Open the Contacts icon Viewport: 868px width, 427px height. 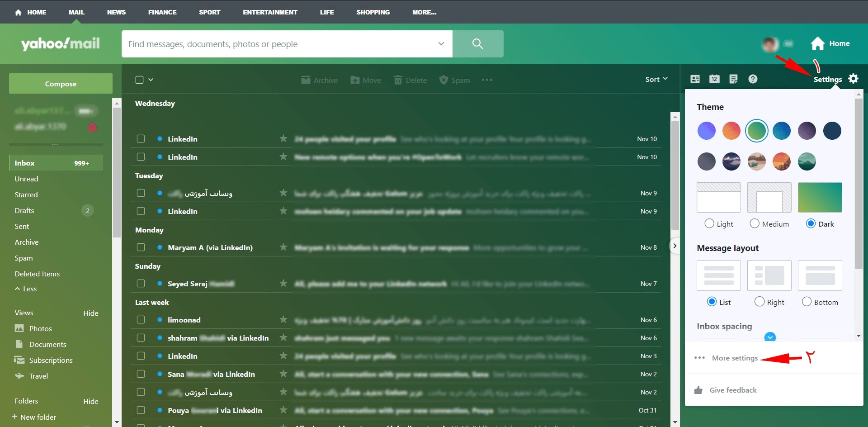(695, 79)
